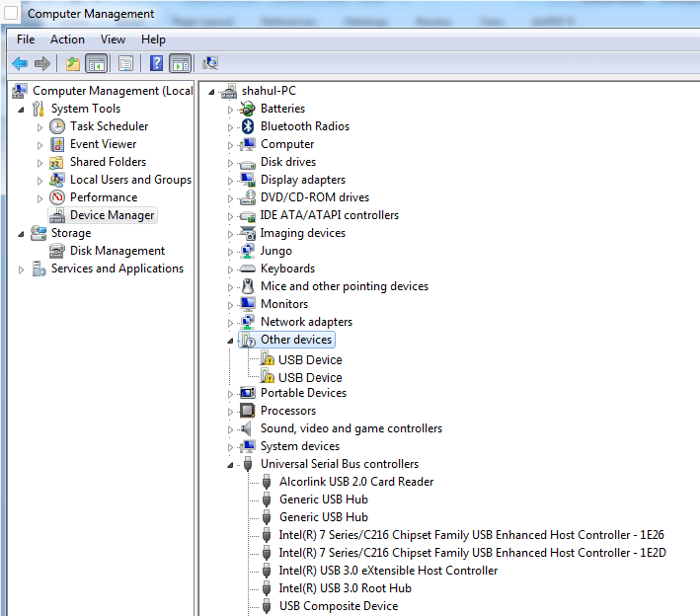Click the Show/Hide Console Tree icon
The width and height of the screenshot is (700, 616).
click(96, 64)
